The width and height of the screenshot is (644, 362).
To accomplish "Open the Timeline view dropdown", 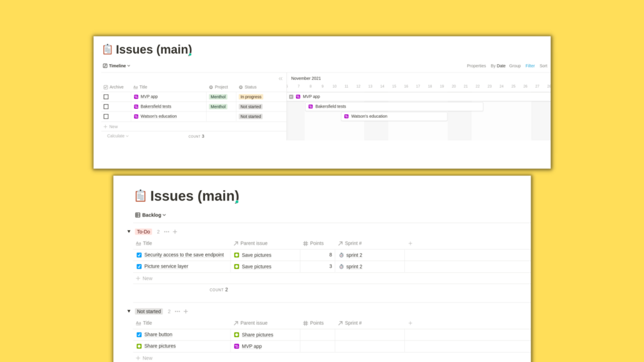I will (x=117, y=65).
